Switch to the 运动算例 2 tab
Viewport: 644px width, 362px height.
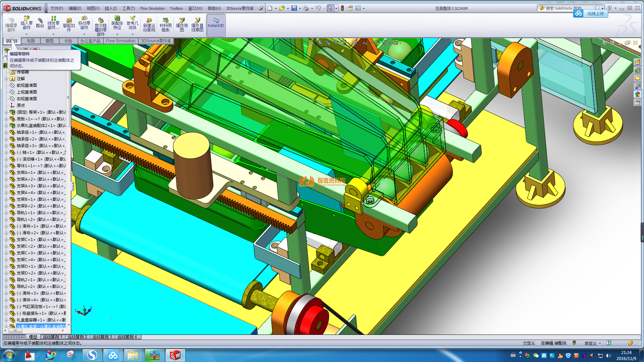pos(77,337)
